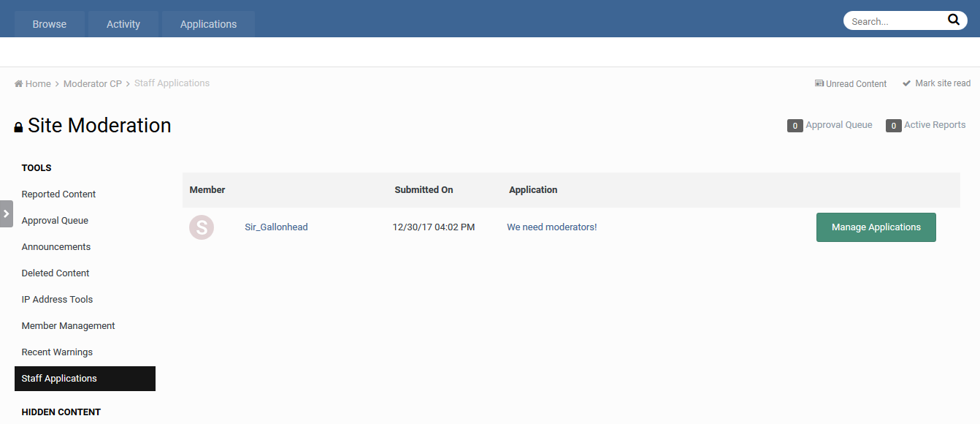Open Sir_Gallonhead's profile link
This screenshot has width=980, height=424.
(x=276, y=227)
